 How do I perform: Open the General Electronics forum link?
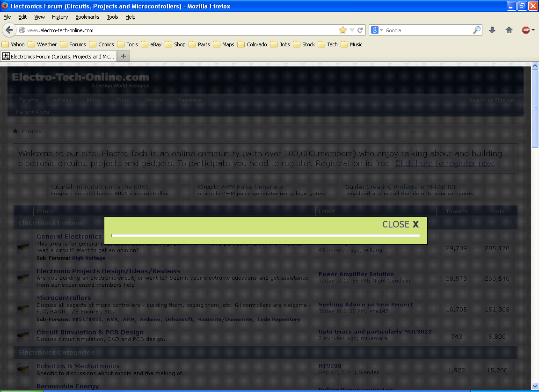click(x=69, y=236)
